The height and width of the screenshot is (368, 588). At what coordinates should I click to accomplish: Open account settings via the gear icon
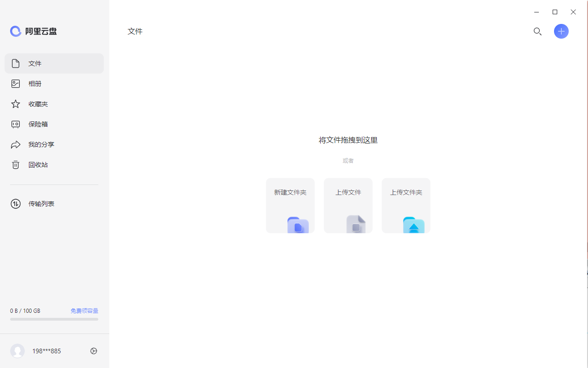pyautogui.click(x=94, y=351)
